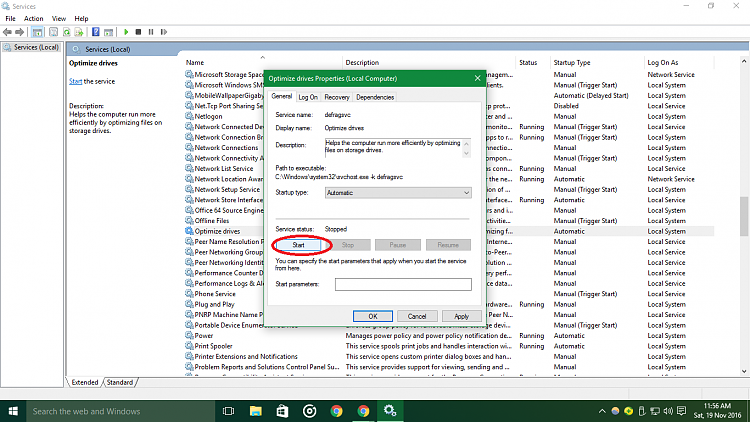Image resolution: width=750 pixels, height=422 pixels.
Task: Open the Startup type dropdown
Action: [x=398, y=193]
